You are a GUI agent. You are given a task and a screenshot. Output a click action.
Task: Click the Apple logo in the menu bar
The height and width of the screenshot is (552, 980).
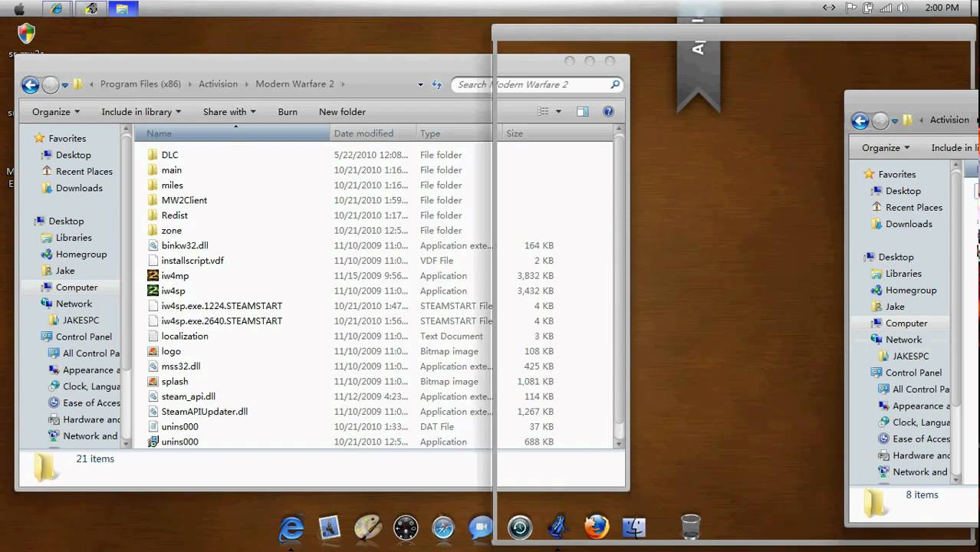click(19, 8)
